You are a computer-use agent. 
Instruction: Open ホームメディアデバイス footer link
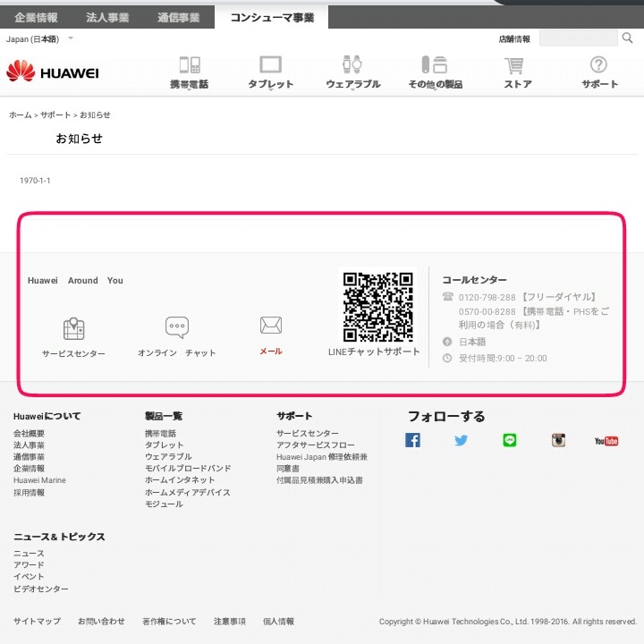(x=187, y=493)
